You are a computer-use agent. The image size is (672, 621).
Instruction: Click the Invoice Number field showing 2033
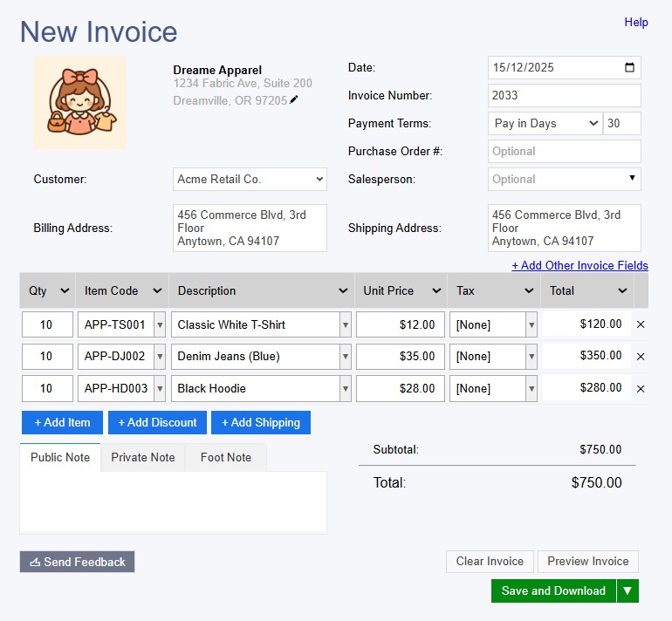click(565, 95)
